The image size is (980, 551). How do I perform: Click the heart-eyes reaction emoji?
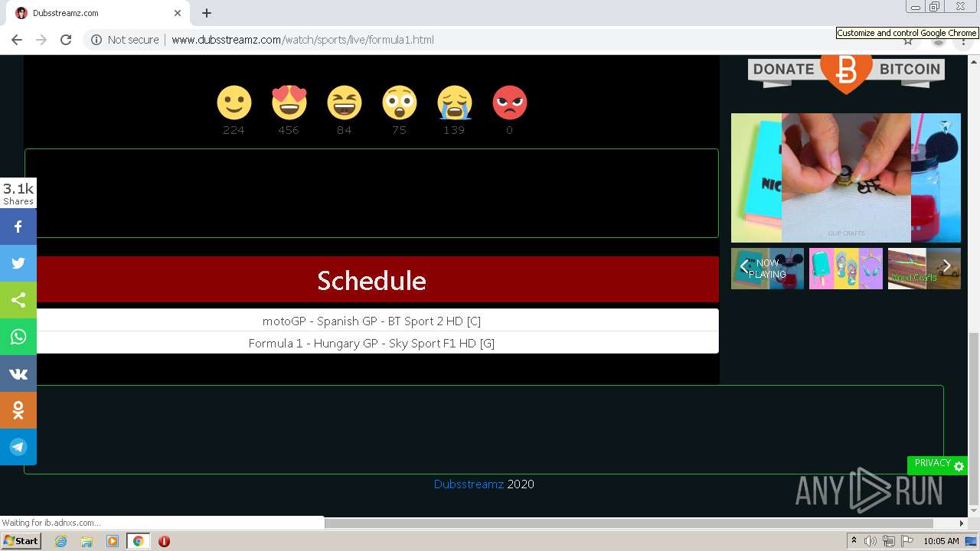pos(289,103)
